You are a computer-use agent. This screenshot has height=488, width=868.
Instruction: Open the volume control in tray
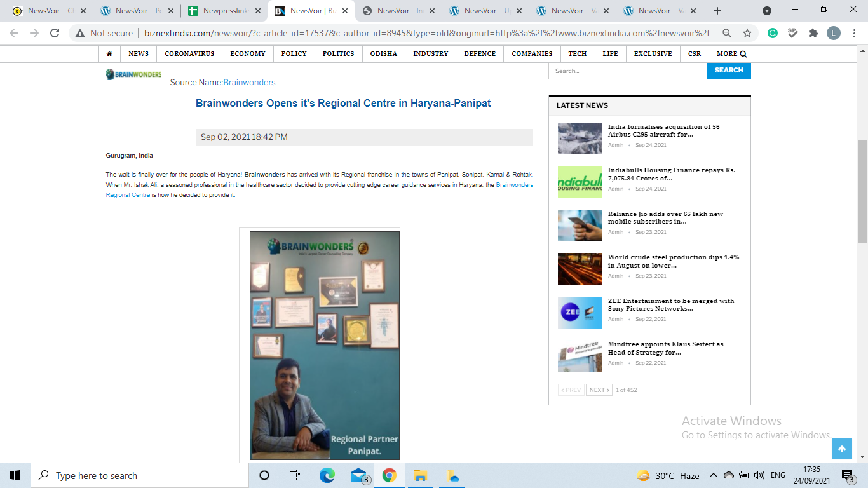(x=759, y=475)
